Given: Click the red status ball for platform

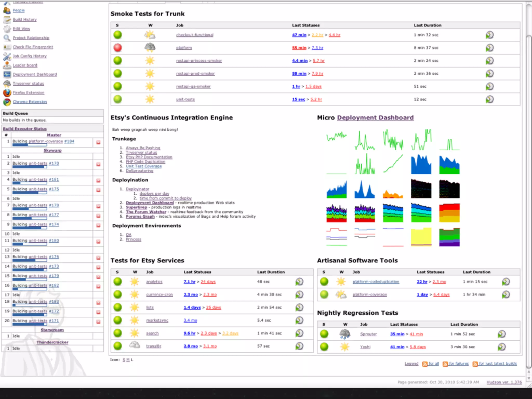Looking at the screenshot, I should [118, 48].
